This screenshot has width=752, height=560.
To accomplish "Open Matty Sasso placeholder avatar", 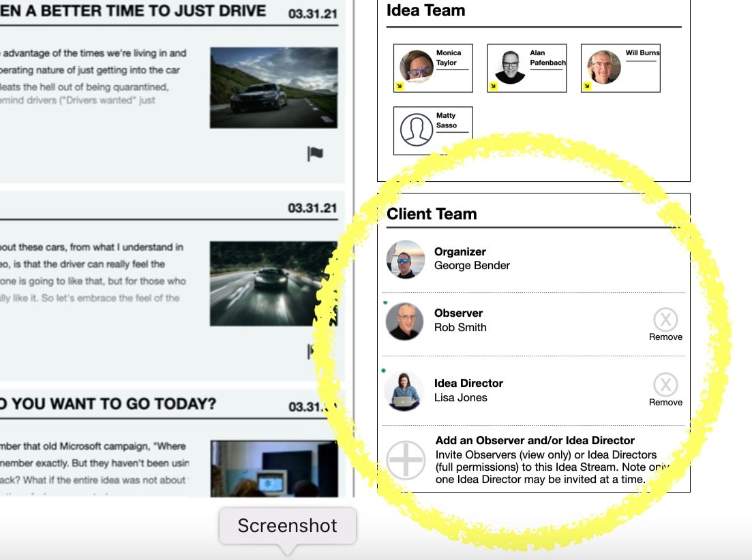I will tap(417, 130).
